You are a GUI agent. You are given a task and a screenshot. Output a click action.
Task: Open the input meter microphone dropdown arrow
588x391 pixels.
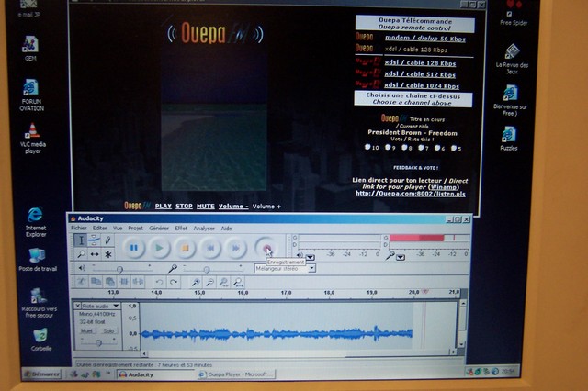click(x=401, y=257)
